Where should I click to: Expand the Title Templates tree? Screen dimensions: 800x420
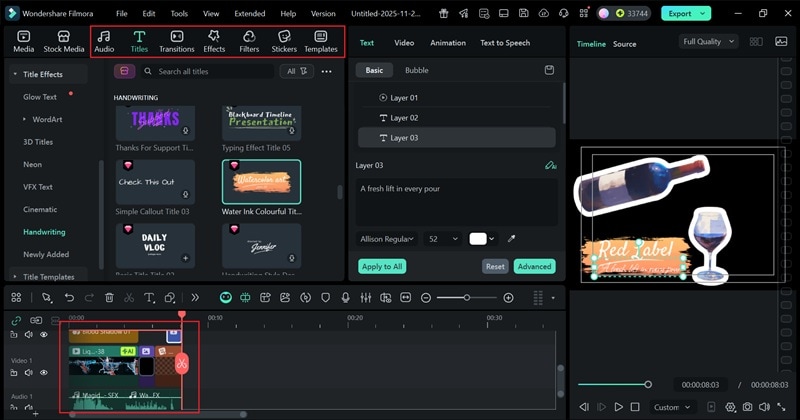(x=15, y=277)
